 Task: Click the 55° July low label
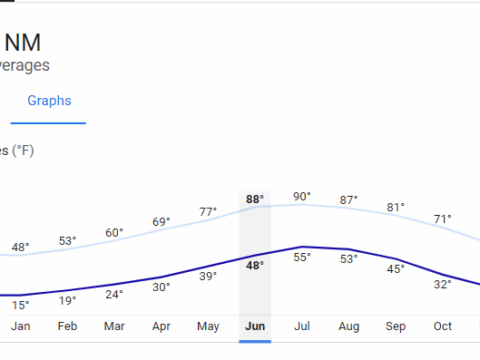(302, 257)
